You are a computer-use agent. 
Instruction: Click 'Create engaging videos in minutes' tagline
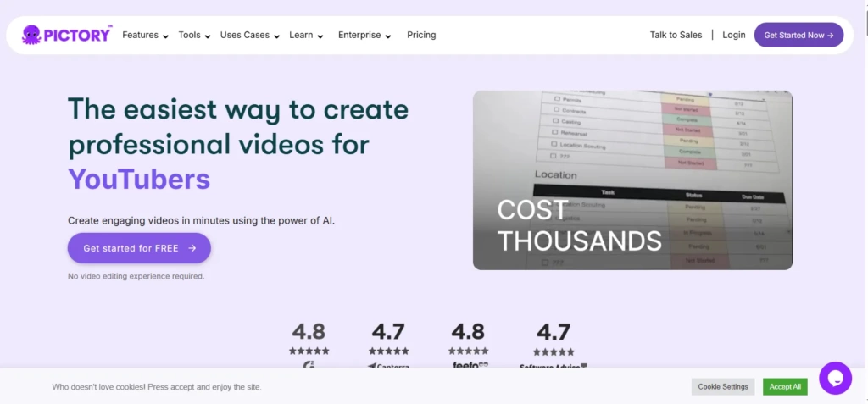pyautogui.click(x=202, y=220)
